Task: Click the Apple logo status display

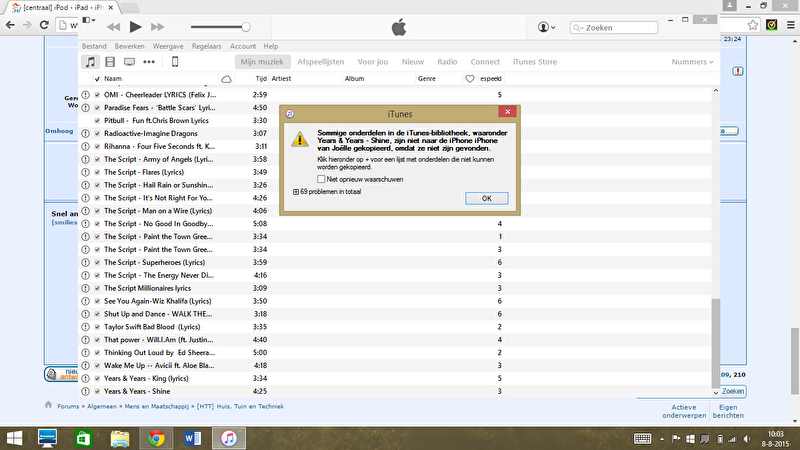Action: point(399,27)
